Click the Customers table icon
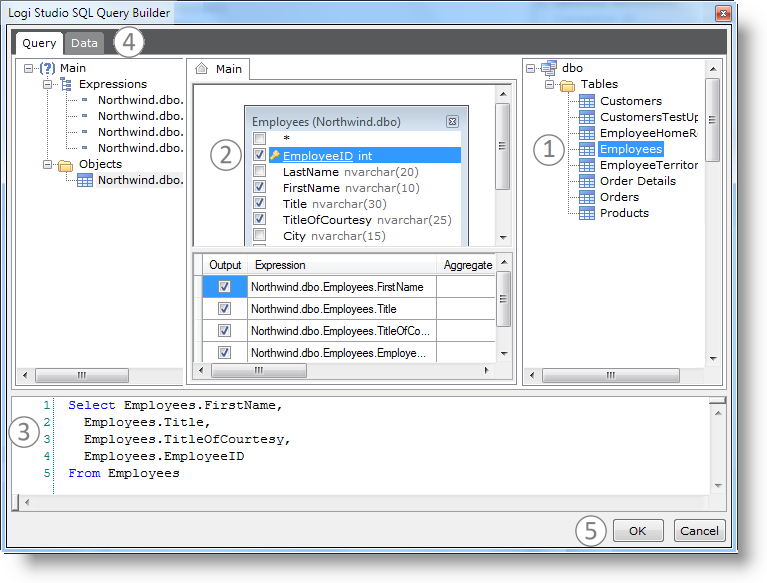The height and width of the screenshot is (583, 767). pyautogui.click(x=587, y=101)
